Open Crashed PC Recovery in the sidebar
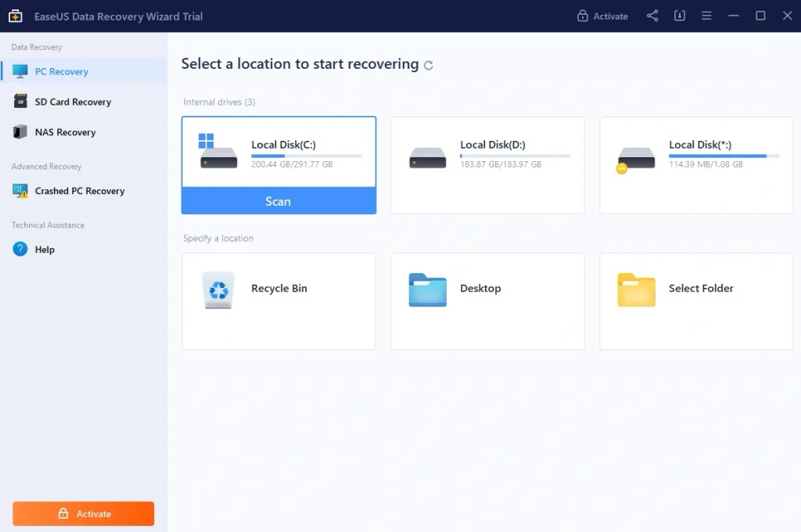This screenshot has height=532, width=801. point(84,191)
